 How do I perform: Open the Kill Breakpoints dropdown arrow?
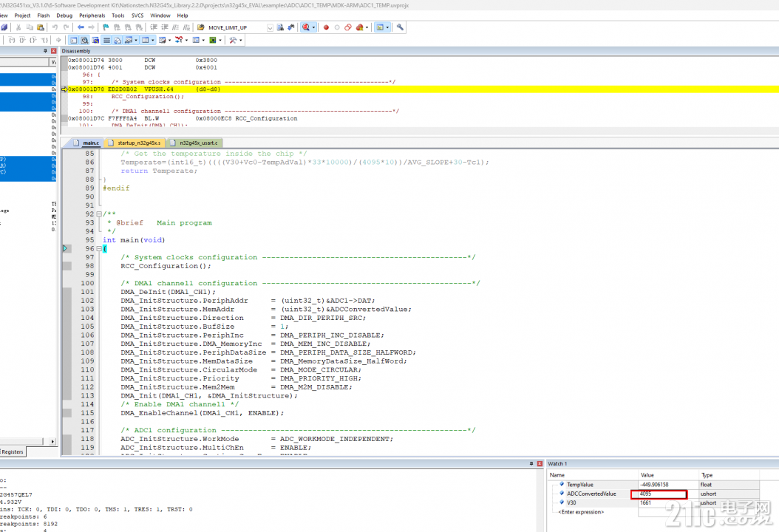pyautogui.click(x=367, y=28)
